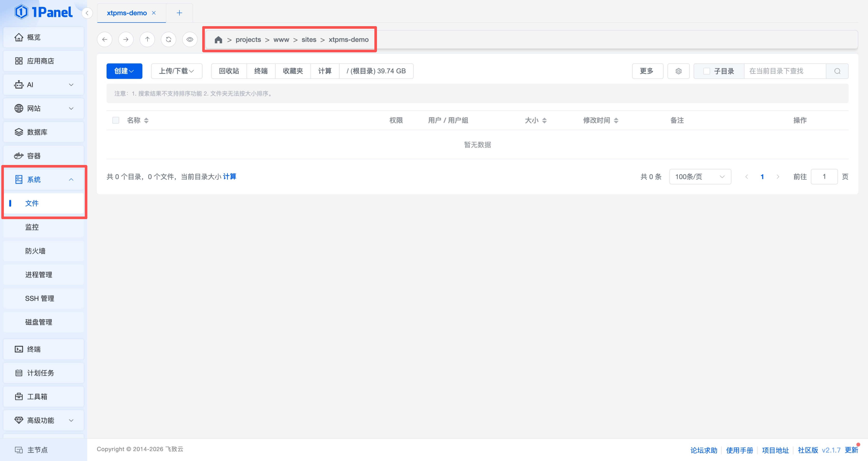
Task: Tick the select-all checkbox in the header
Action: click(x=116, y=120)
